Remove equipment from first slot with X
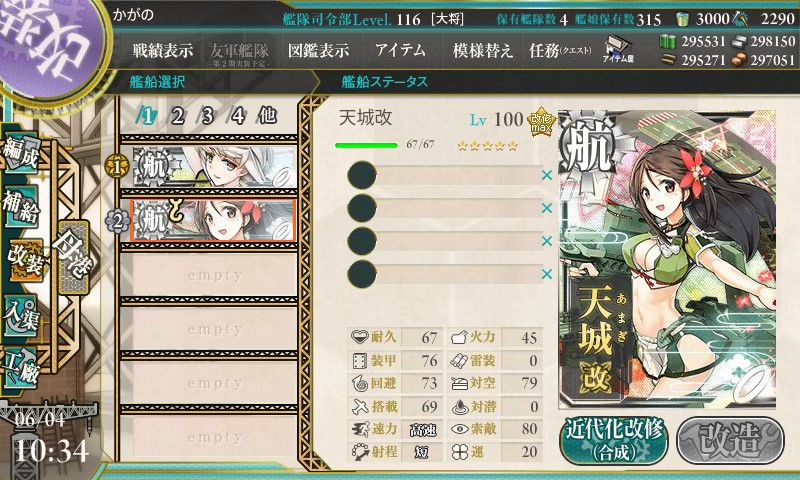 click(x=547, y=175)
